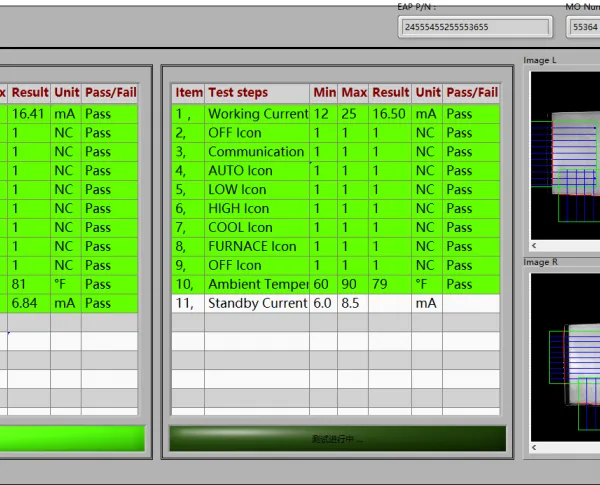Click the Test steps column header
This screenshot has height=485, width=600.
257,93
